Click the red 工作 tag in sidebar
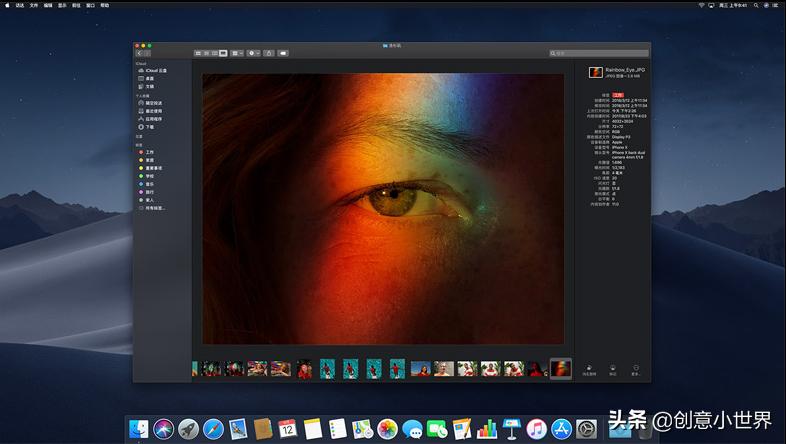This screenshot has height=444, width=786. click(x=149, y=152)
